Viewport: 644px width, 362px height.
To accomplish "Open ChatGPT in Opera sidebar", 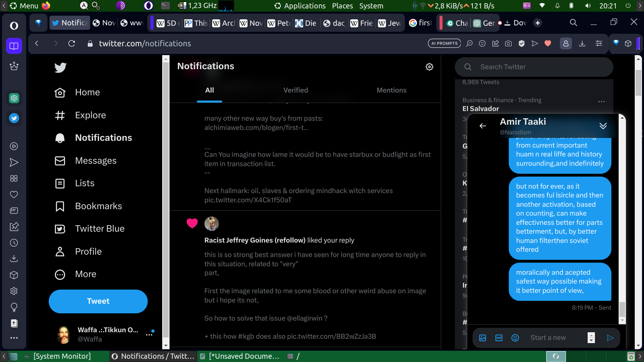I will tap(14, 98).
